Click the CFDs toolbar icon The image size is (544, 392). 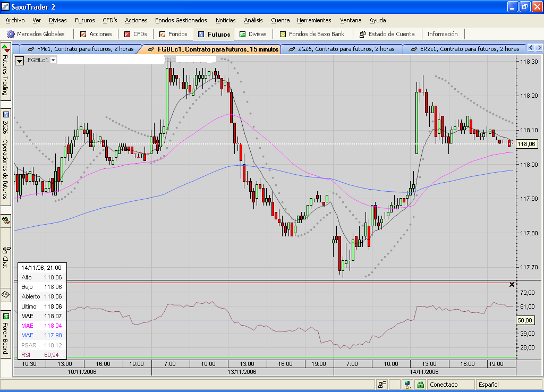(x=127, y=34)
